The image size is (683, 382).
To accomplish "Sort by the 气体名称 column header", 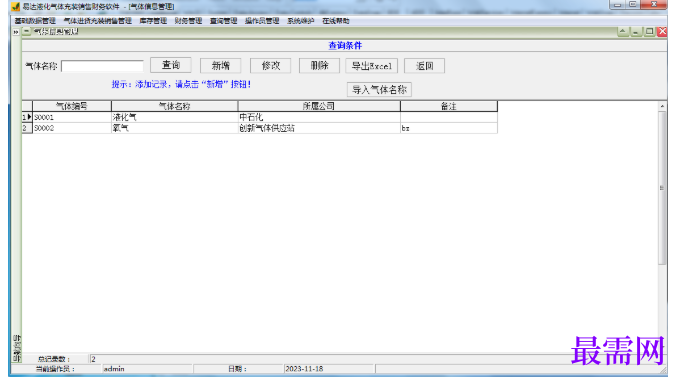I will click(x=175, y=106).
